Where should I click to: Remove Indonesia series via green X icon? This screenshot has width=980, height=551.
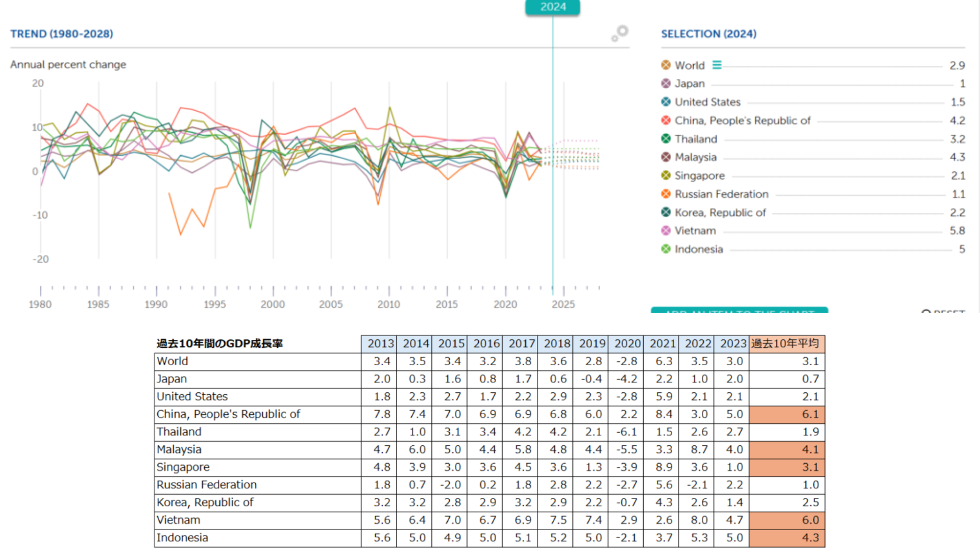[x=666, y=249]
